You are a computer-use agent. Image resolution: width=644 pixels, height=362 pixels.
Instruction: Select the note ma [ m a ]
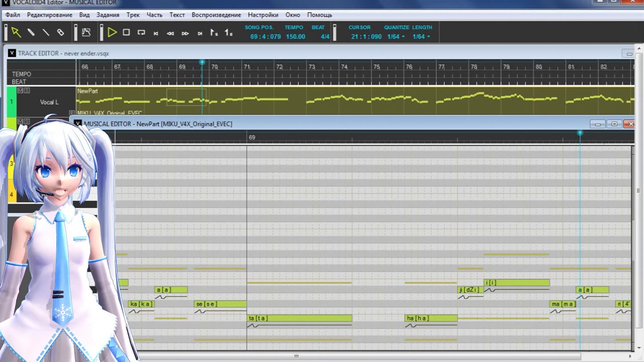click(x=563, y=304)
